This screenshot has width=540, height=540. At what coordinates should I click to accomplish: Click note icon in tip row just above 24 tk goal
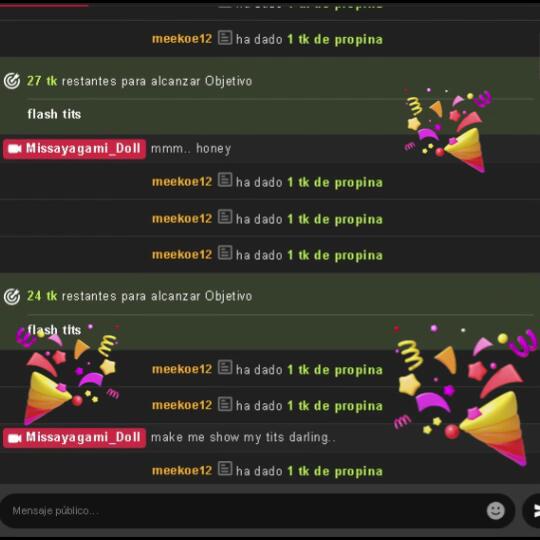tap(225, 253)
